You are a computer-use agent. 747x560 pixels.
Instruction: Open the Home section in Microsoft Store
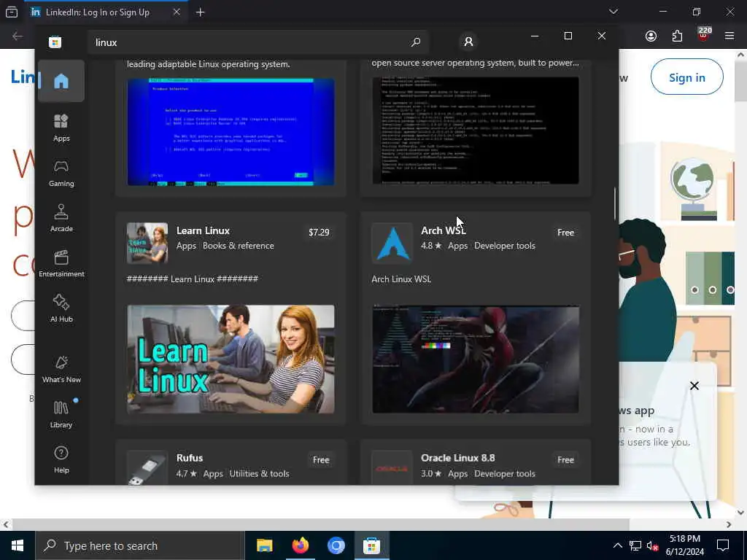pyautogui.click(x=61, y=81)
